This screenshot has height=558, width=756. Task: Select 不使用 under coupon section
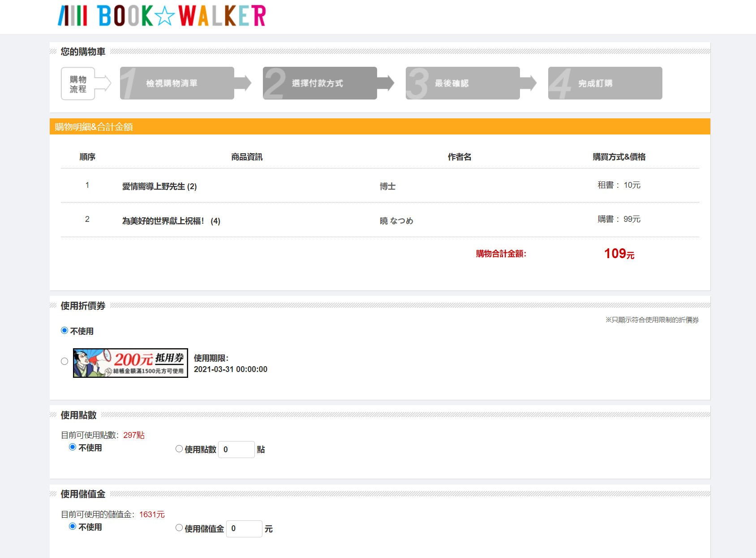pyautogui.click(x=64, y=331)
